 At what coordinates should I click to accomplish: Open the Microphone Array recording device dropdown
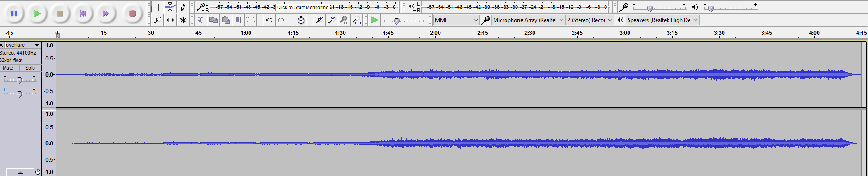point(529,20)
